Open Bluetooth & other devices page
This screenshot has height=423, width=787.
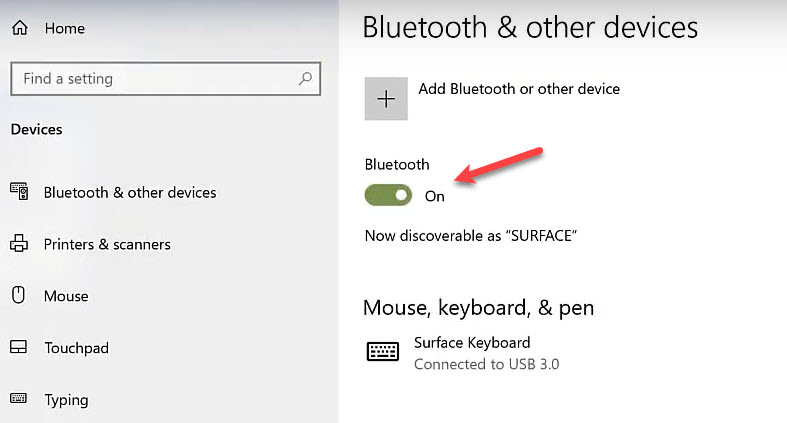click(130, 193)
